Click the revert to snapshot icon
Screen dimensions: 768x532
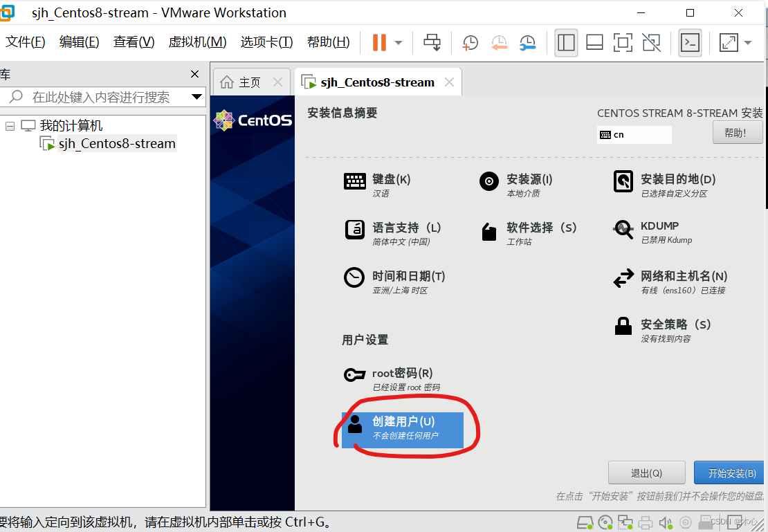click(499, 43)
